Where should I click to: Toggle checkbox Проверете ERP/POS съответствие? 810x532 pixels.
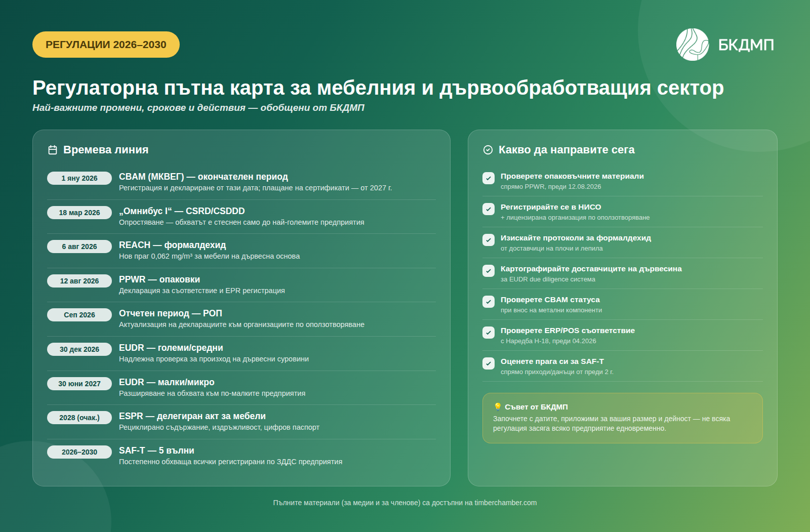(489, 333)
